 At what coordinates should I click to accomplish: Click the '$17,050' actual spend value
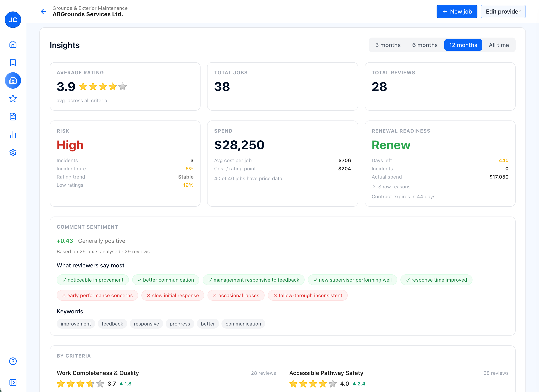499,177
